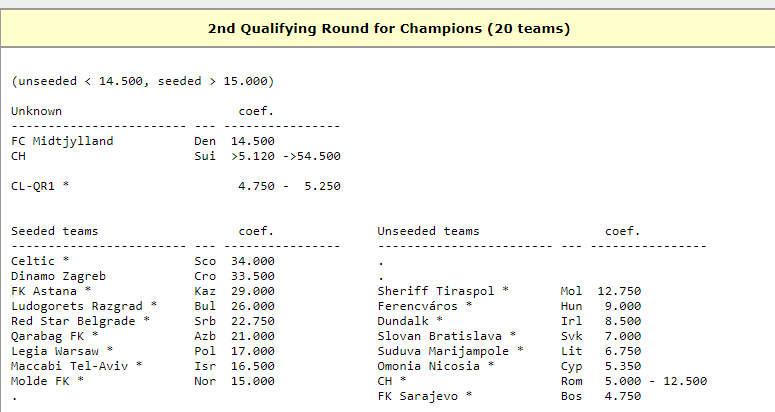Select Omonia Nicosia in unseeded teams
The width and height of the screenshot is (775, 412).
[x=429, y=366]
